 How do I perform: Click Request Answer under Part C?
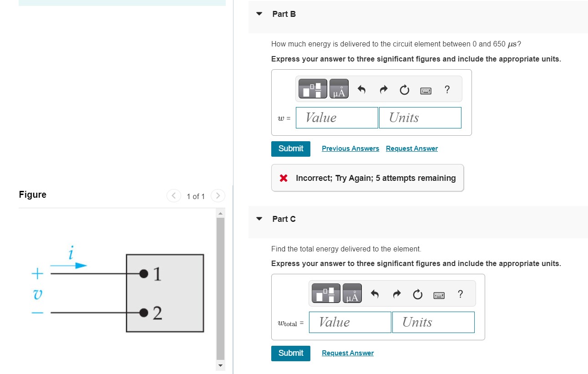347,353
